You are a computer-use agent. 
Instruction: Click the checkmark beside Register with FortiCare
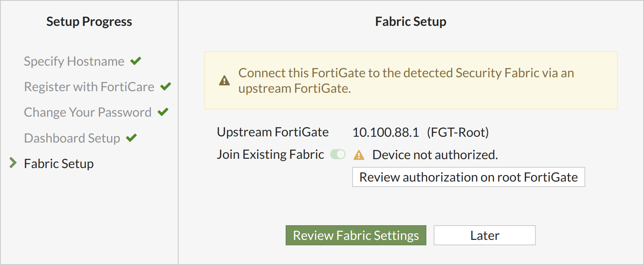pos(165,87)
